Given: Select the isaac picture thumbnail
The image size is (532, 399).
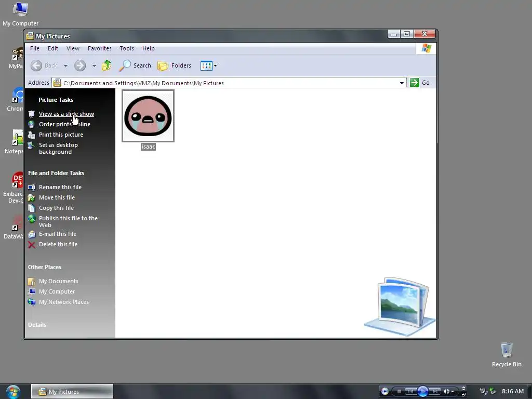Looking at the screenshot, I should coord(148,116).
